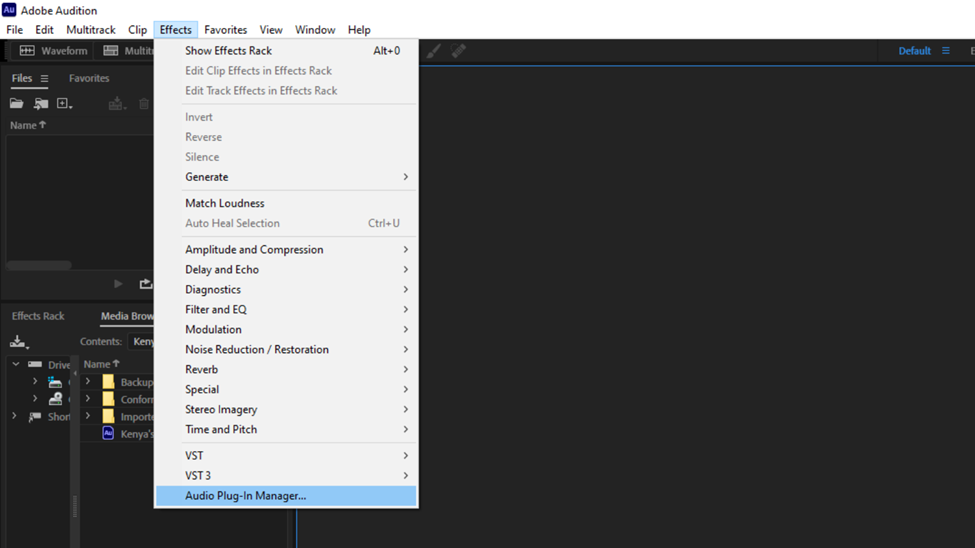Open the Stereo Imagery submenu
Screen dimensions: 975x548
pos(286,409)
